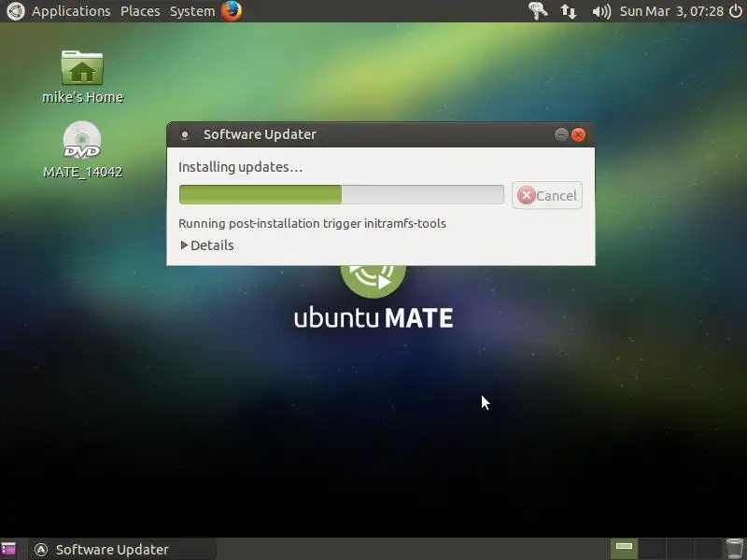The width and height of the screenshot is (747, 560).
Task: Click the date and time clock
Action: pyautogui.click(x=671, y=11)
